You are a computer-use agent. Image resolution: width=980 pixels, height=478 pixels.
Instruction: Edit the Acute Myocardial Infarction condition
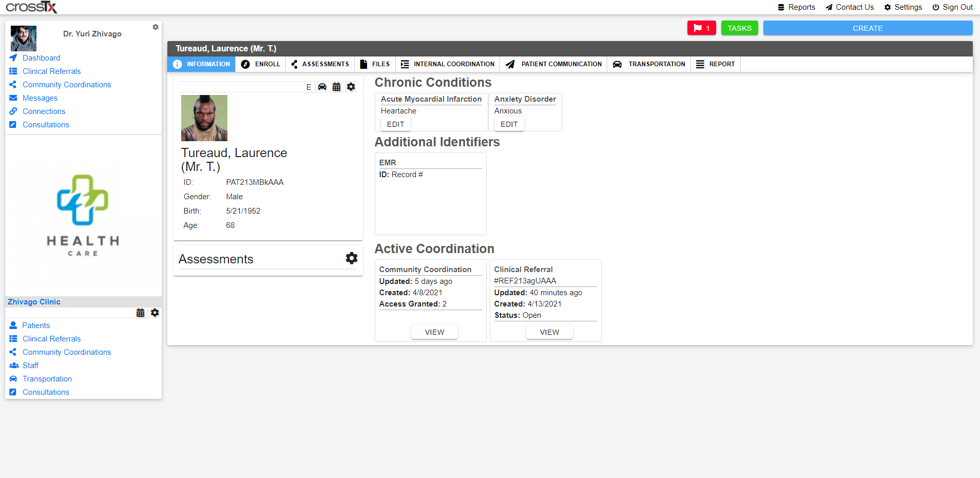[395, 124]
